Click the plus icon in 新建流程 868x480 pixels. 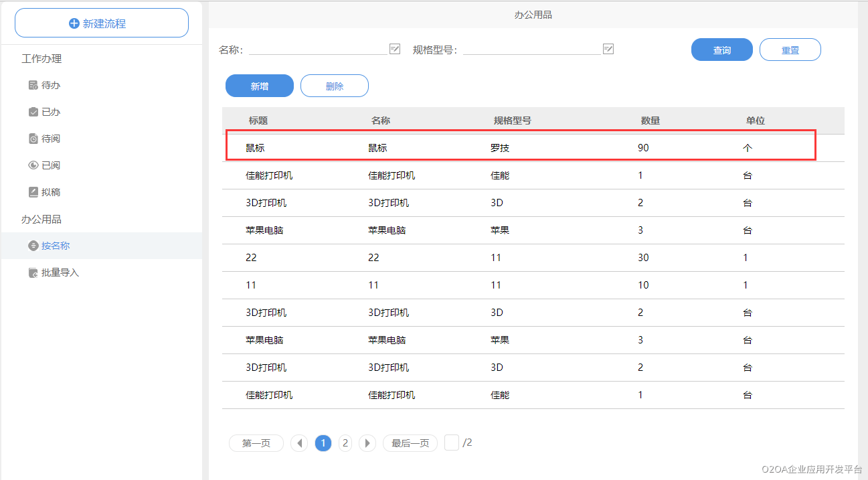click(x=74, y=23)
